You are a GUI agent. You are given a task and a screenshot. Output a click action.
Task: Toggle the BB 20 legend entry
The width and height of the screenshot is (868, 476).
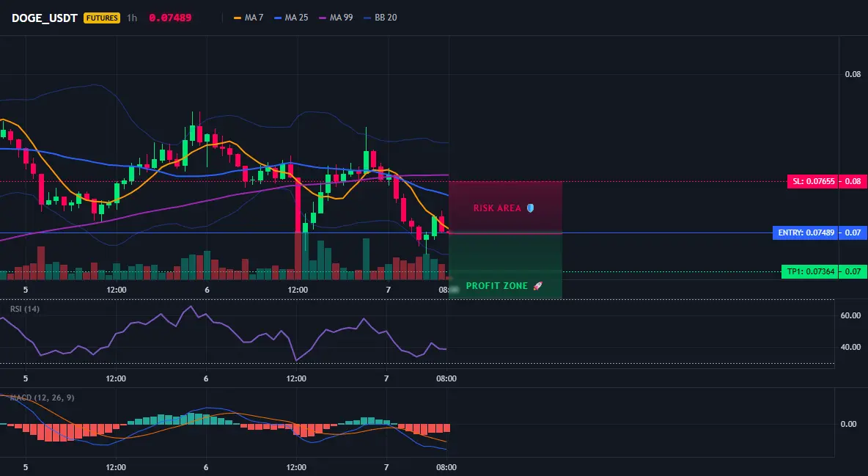(380, 18)
